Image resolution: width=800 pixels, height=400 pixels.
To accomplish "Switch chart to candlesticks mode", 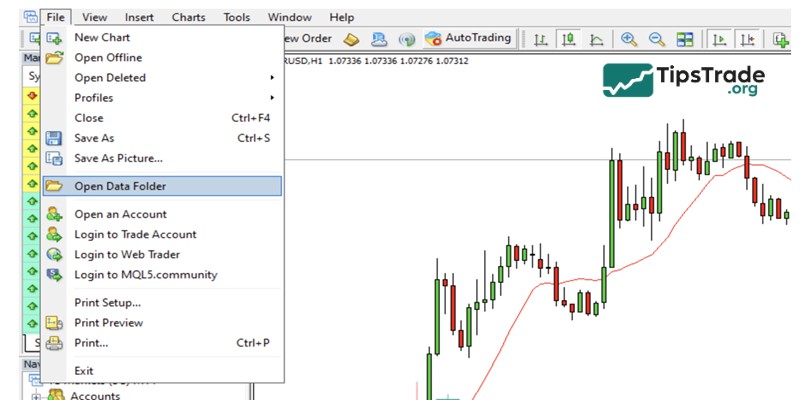I will [568, 39].
